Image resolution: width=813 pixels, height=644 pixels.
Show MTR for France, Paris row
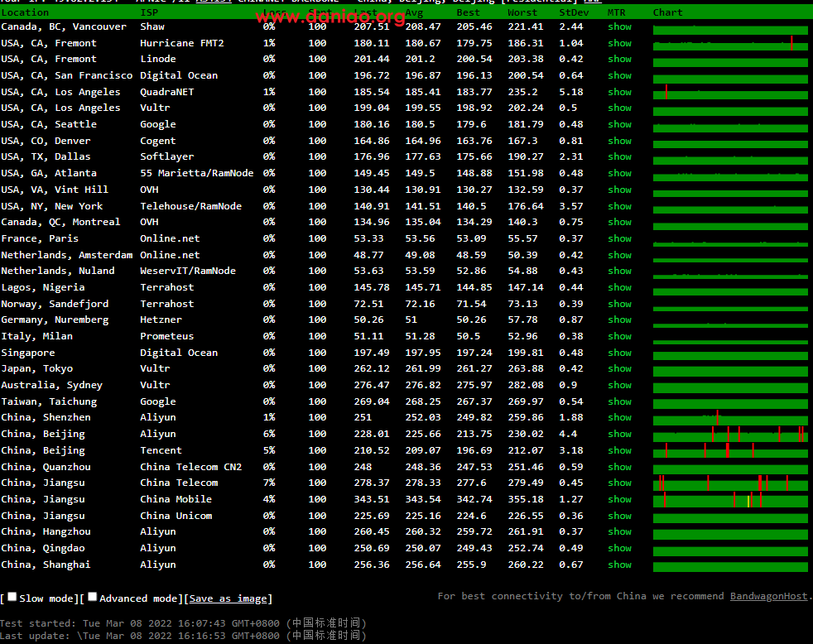pyautogui.click(x=619, y=238)
